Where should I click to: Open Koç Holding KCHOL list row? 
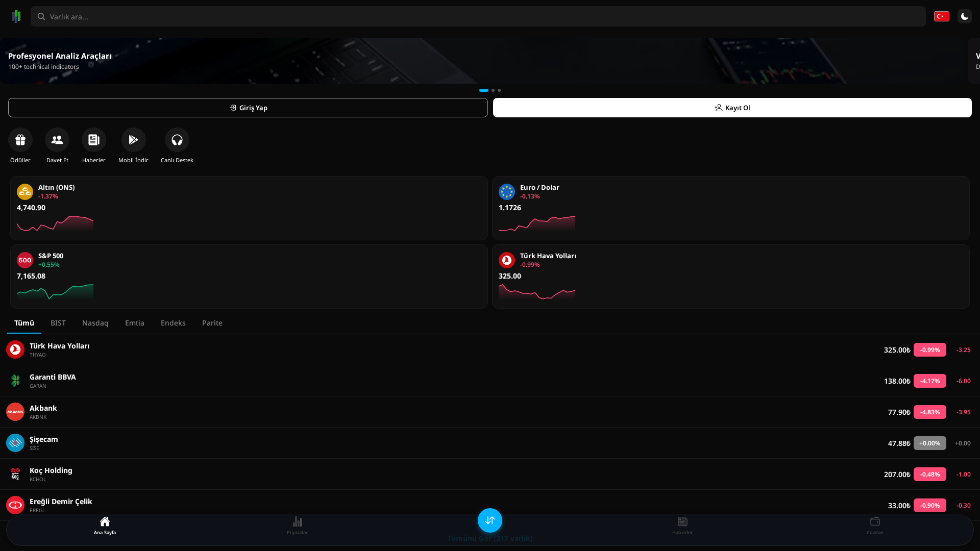[x=490, y=474]
